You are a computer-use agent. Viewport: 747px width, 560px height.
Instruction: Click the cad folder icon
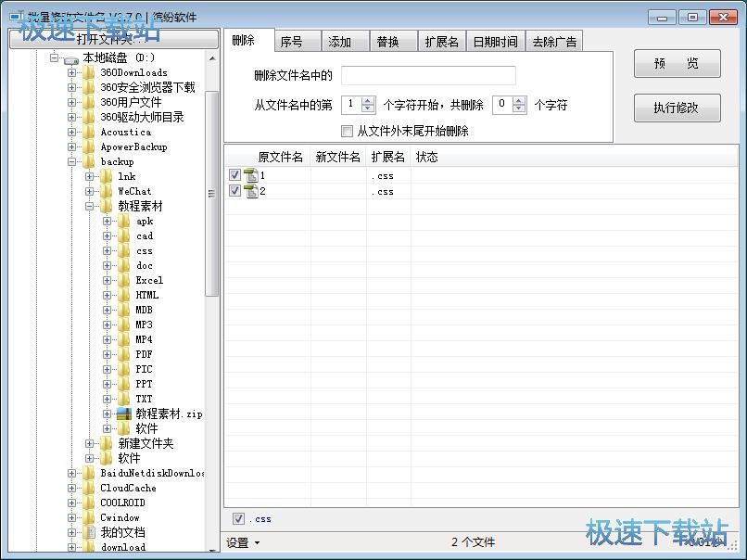click(124, 235)
